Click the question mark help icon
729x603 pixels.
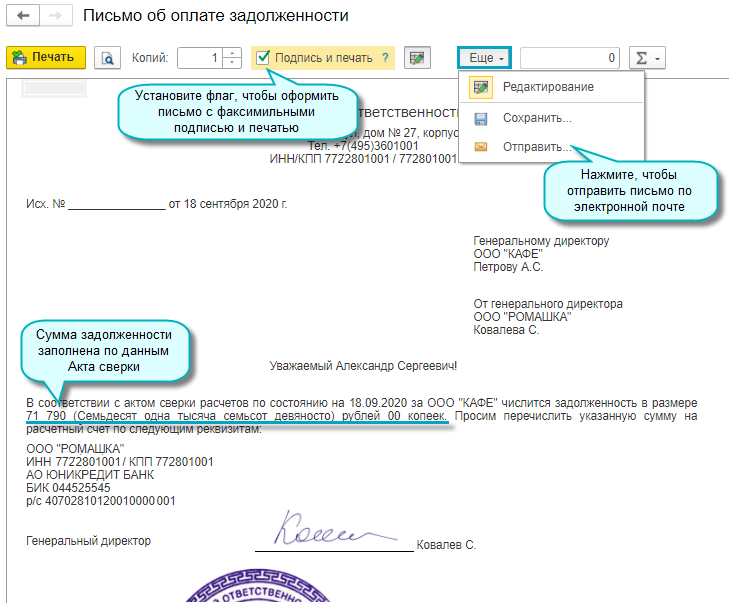[x=385, y=58]
